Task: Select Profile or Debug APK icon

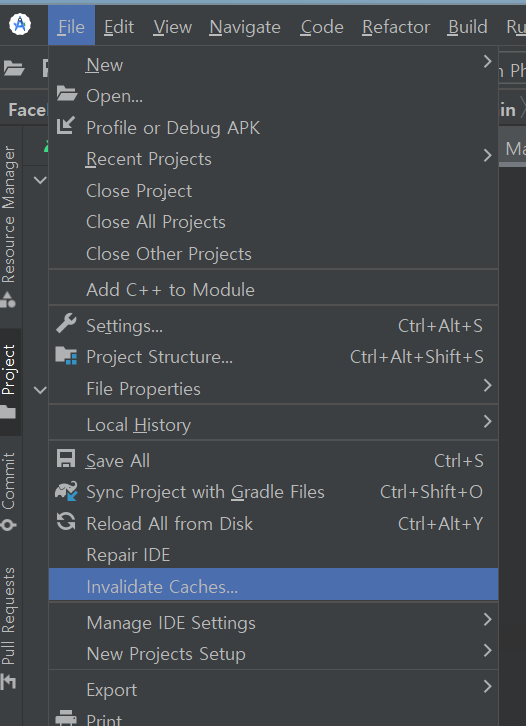Action: click(x=66, y=125)
